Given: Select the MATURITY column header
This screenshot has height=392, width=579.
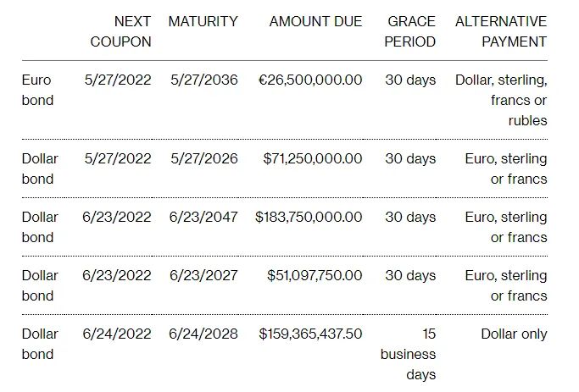Looking at the screenshot, I should point(203,21).
